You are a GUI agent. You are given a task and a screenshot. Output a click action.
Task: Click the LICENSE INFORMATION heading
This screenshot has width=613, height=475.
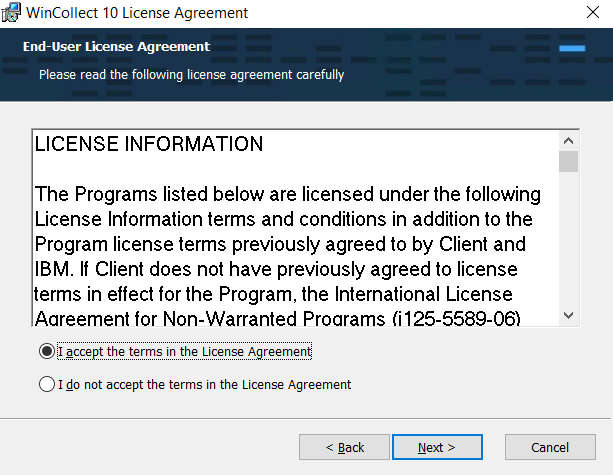click(149, 145)
